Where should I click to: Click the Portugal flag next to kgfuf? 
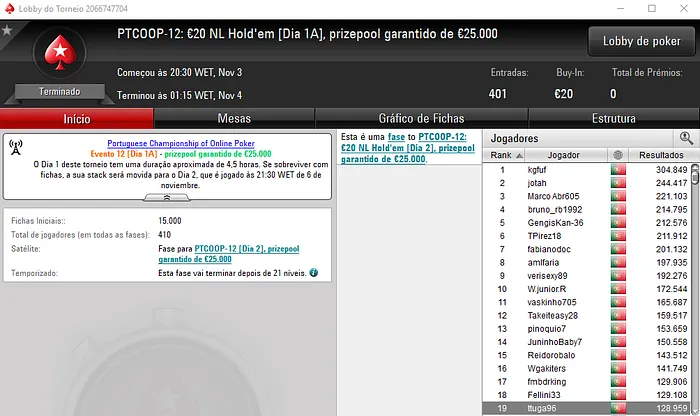pos(618,170)
